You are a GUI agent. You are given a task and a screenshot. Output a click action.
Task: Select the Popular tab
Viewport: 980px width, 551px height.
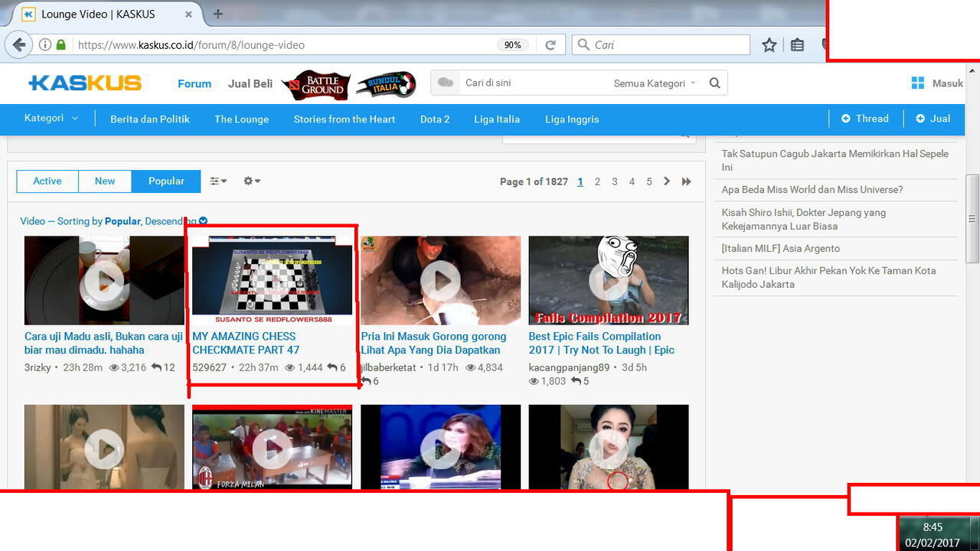pos(166,181)
